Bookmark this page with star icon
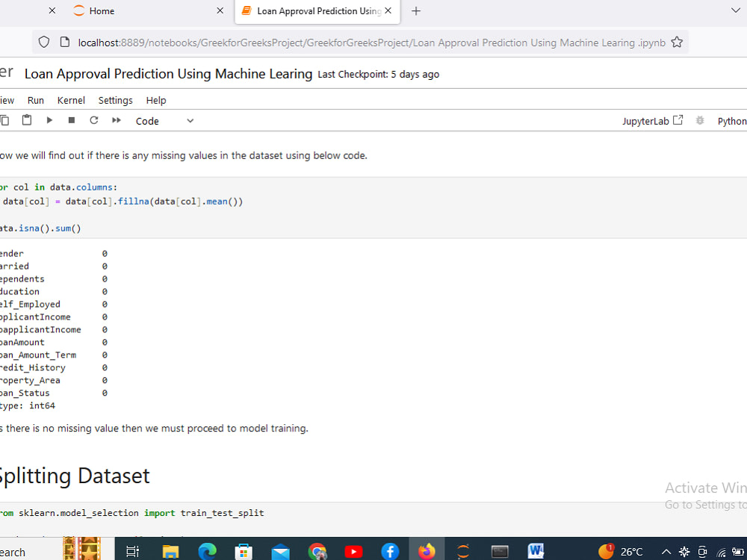The height and width of the screenshot is (560, 747). 677,43
